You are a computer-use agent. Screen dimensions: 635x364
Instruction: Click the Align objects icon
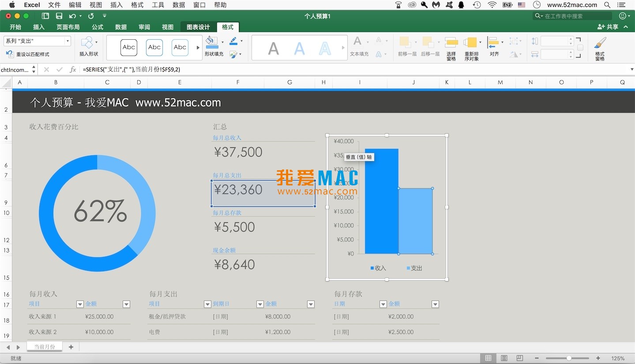click(493, 43)
